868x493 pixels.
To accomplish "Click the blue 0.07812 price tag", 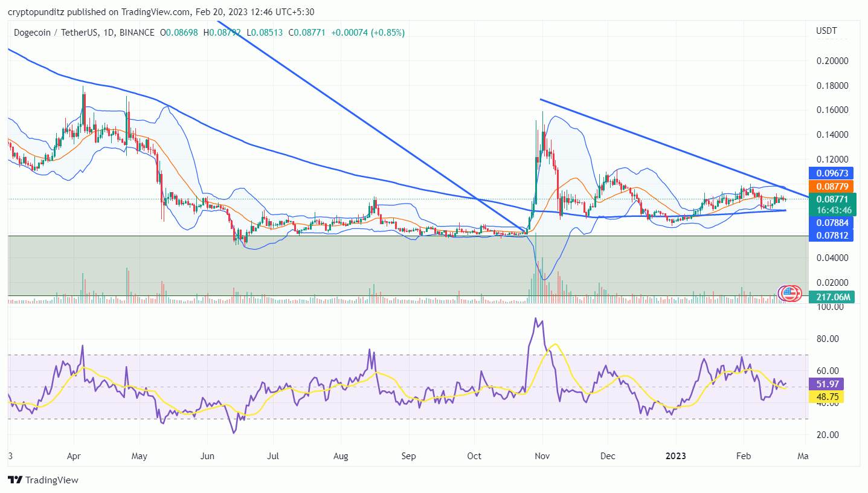I will (x=832, y=236).
